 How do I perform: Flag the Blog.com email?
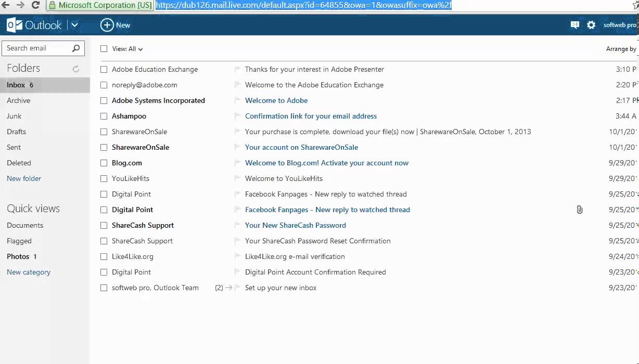click(237, 163)
